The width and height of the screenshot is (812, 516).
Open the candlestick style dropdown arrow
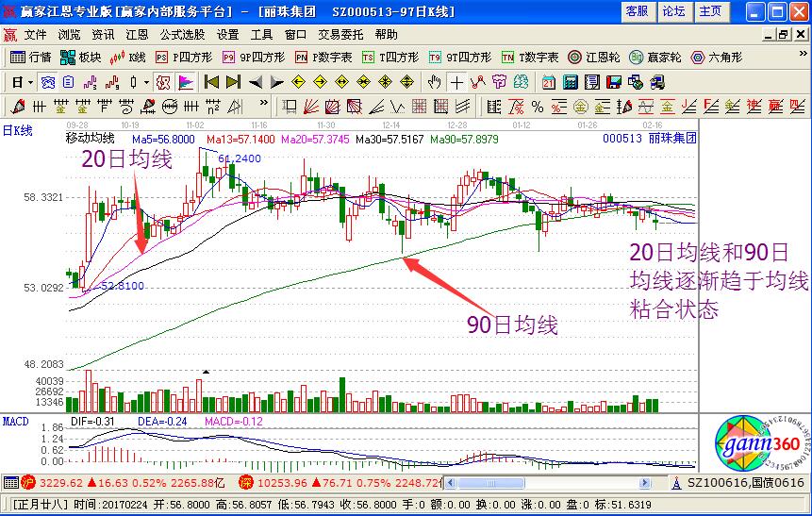click(146, 82)
